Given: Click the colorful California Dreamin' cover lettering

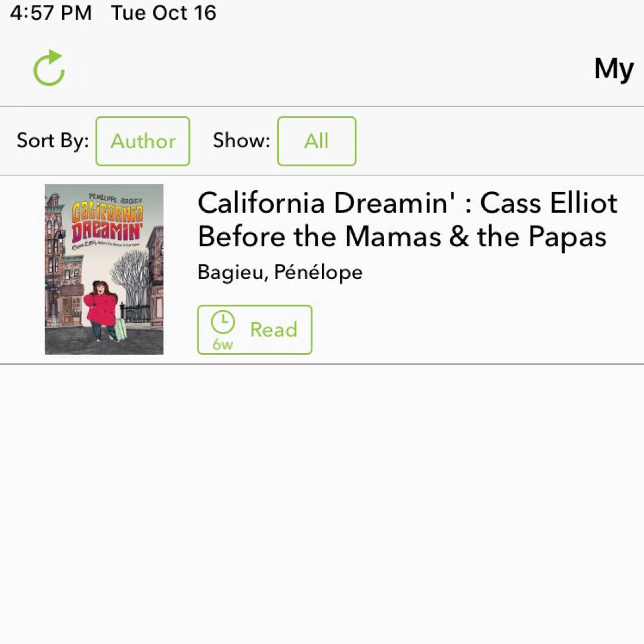Looking at the screenshot, I should tap(107, 222).
